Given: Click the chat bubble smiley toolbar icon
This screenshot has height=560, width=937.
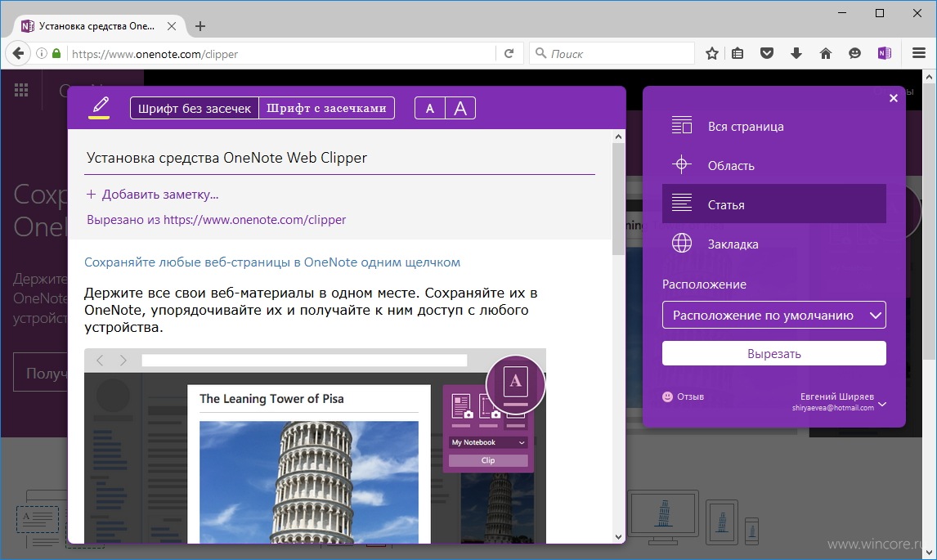Looking at the screenshot, I should [854, 54].
